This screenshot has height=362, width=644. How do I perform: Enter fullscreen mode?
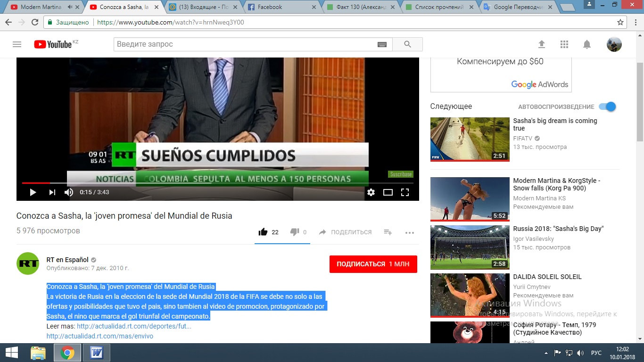coord(405,192)
